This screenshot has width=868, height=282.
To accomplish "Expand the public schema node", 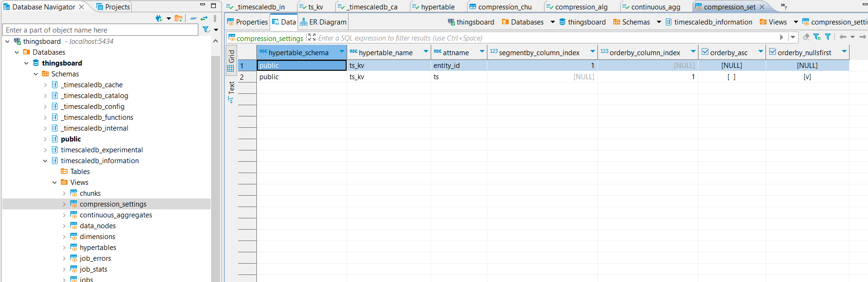I will [x=45, y=139].
